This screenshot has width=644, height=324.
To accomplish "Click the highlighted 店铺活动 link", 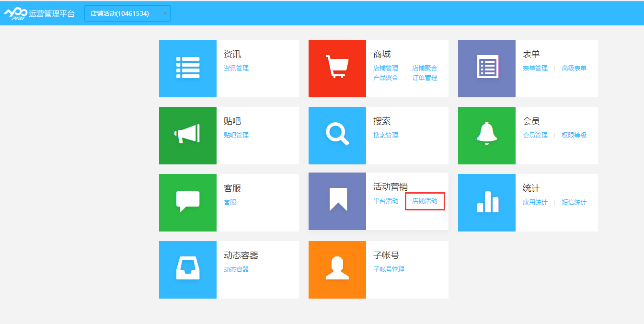I will click(x=425, y=201).
